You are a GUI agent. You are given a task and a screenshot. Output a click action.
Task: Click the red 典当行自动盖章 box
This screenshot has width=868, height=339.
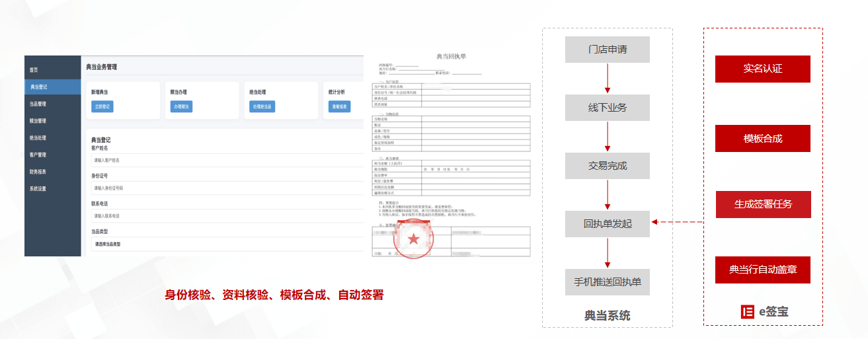(x=763, y=270)
